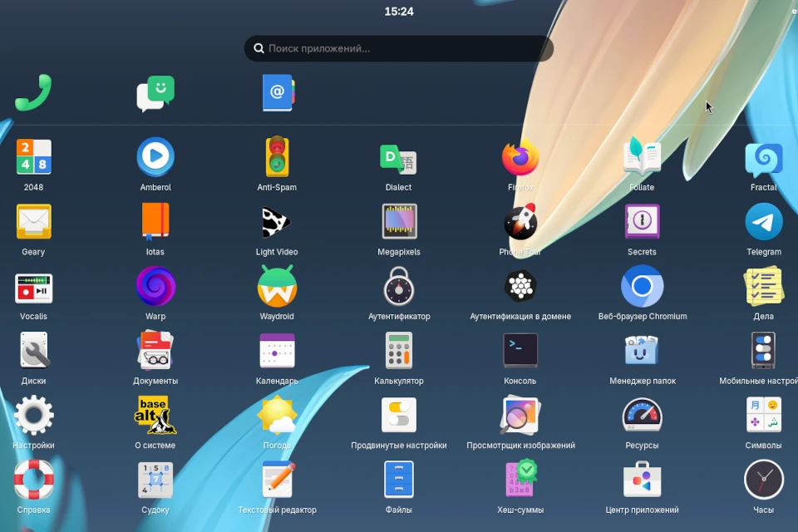Click the 15:24 clock in top bar
Screen dimensions: 798x532
(399, 12)
